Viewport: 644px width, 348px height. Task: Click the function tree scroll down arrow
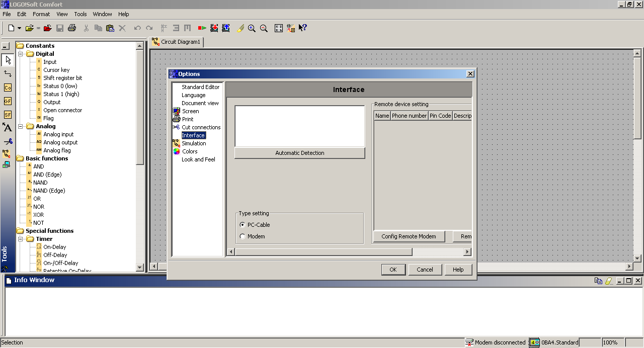coord(140,268)
